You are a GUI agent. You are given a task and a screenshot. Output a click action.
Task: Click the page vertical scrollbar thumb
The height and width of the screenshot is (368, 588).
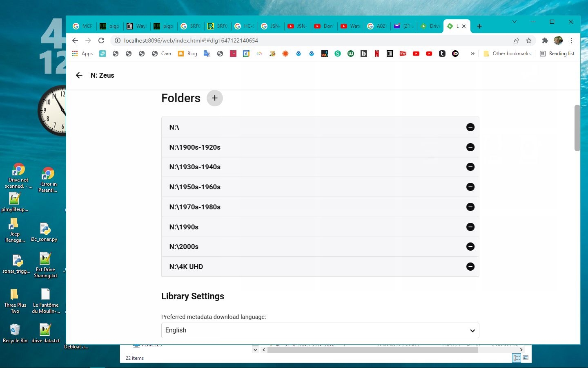[577, 128]
